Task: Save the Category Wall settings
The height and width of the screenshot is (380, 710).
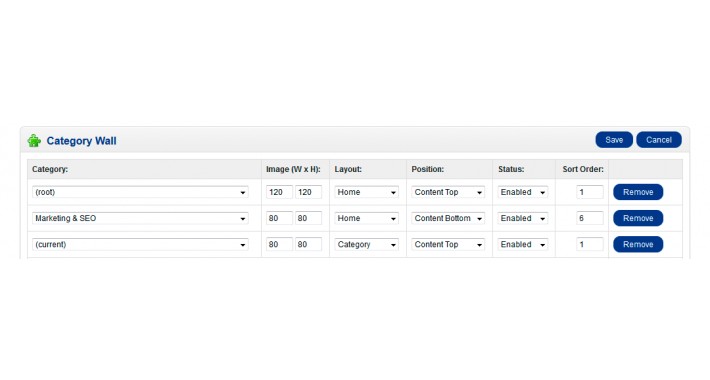Action: coord(614,140)
